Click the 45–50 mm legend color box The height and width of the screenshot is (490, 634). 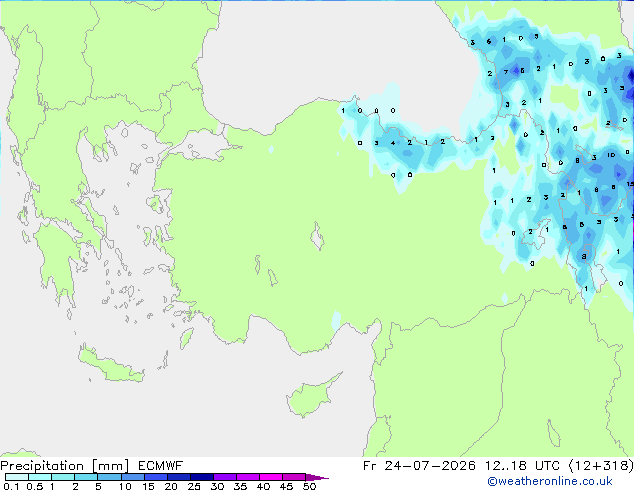point(294,477)
